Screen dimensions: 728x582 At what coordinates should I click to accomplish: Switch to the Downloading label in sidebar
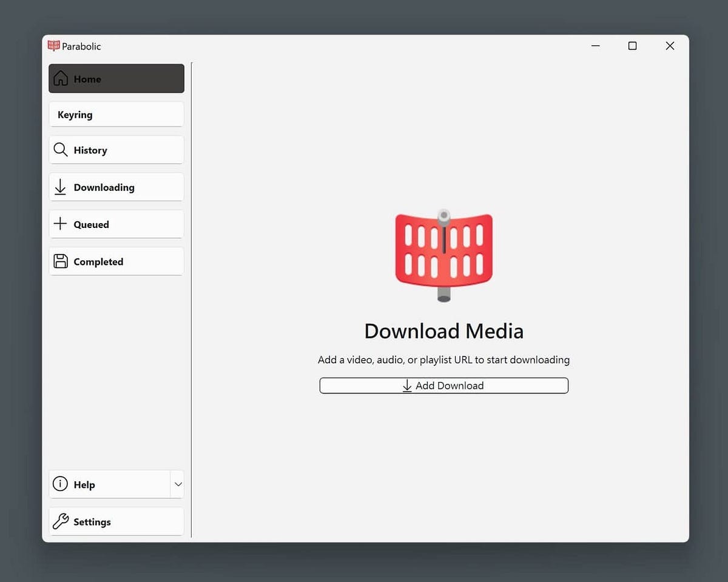pos(104,187)
